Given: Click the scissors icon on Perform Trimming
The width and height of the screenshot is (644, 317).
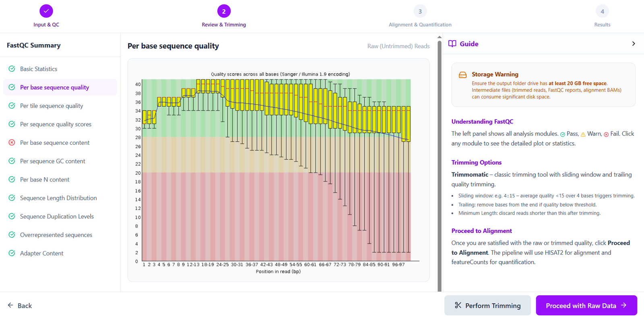Looking at the screenshot, I should [x=458, y=305].
